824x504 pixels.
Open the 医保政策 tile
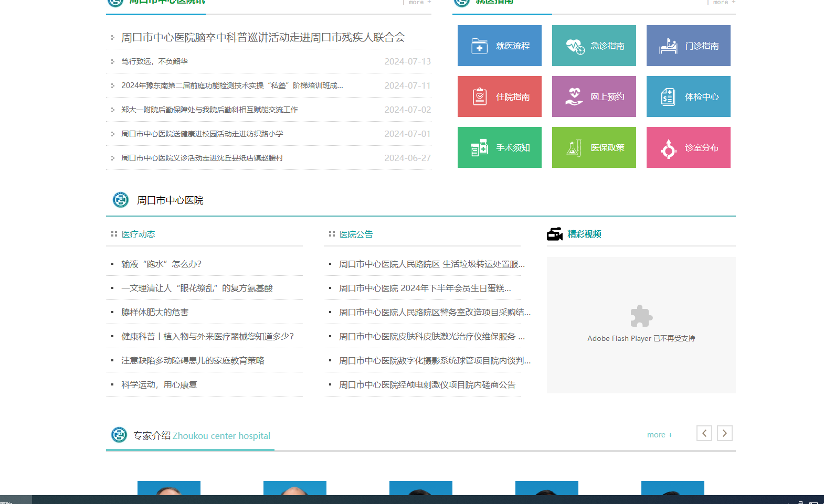pos(594,147)
